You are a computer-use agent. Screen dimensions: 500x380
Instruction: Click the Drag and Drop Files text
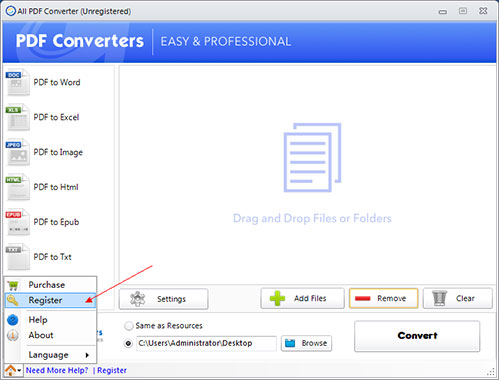tap(312, 218)
